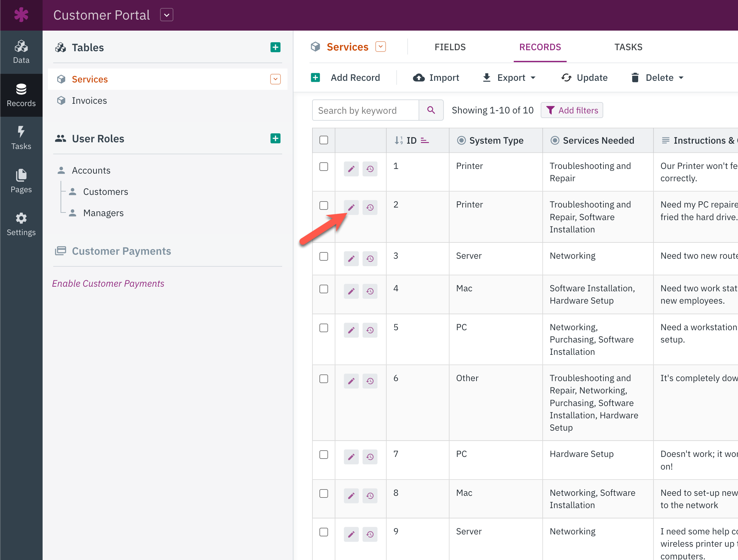Viewport: 738px width, 560px height.
Task: Click the search magnifier button
Action: point(431,110)
